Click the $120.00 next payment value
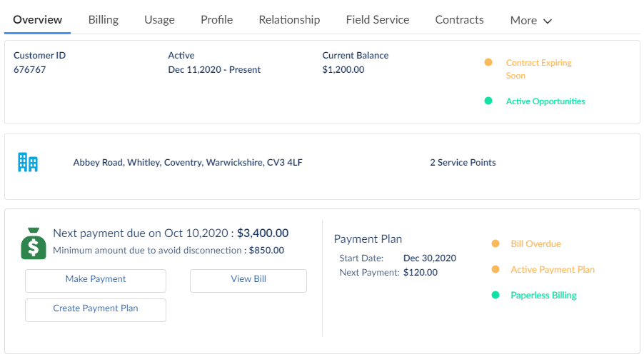644x357 pixels. coord(421,272)
